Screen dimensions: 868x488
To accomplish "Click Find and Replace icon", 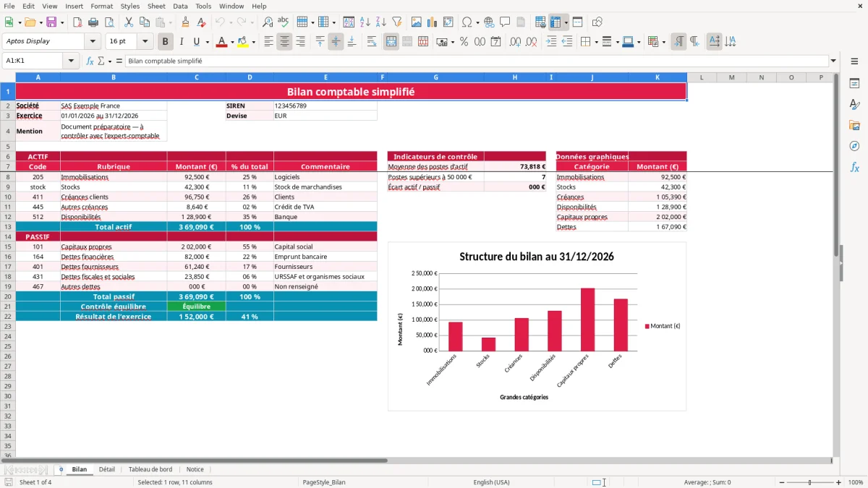I will (x=268, y=22).
